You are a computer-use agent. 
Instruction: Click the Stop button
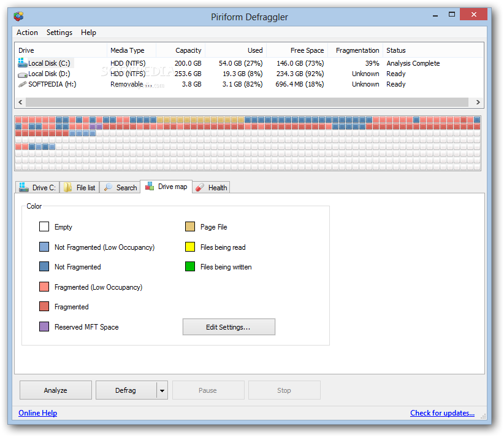[284, 390]
